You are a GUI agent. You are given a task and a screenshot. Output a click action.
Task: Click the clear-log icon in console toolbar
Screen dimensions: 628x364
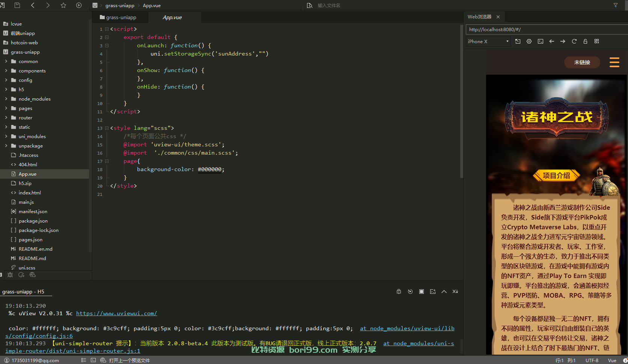pos(455,292)
